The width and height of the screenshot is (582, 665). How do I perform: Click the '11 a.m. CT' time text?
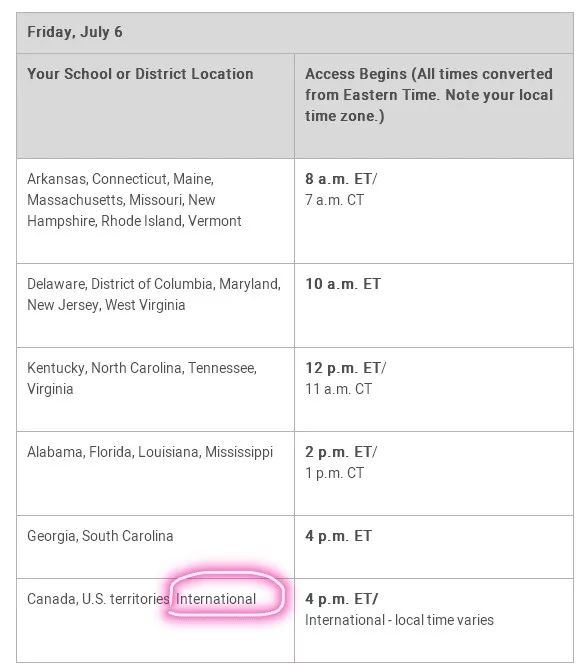(339, 389)
